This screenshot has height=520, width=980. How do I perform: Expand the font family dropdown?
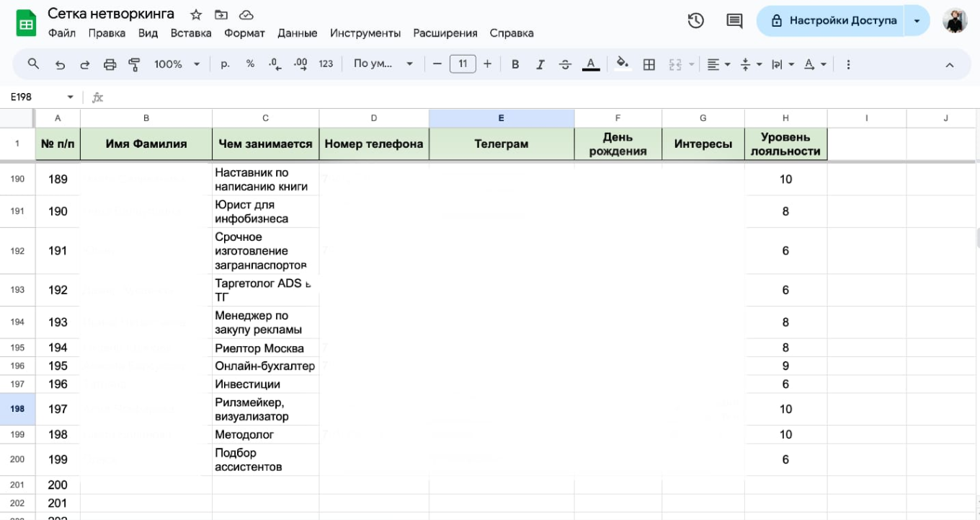383,64
